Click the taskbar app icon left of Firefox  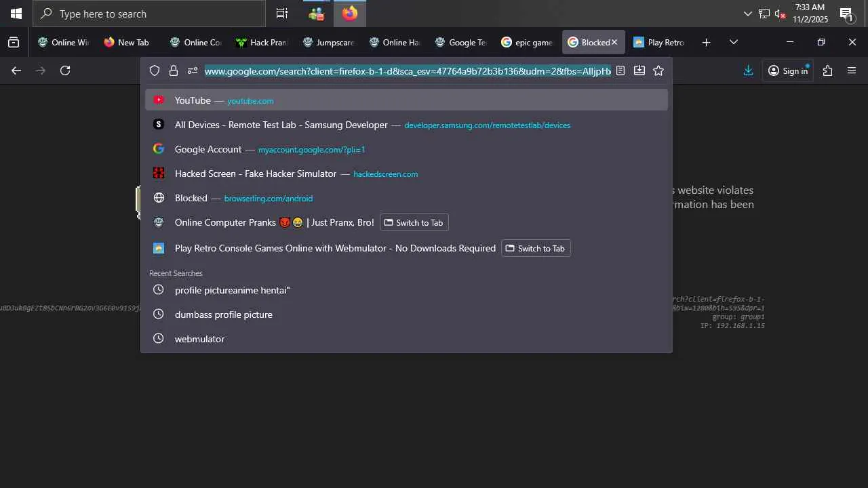coord(316,14)
